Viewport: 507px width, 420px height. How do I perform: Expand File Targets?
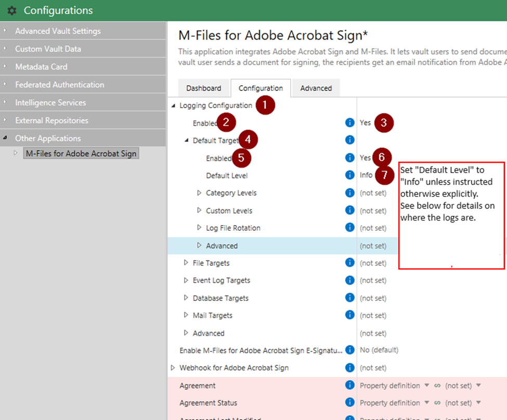point(186,263)
